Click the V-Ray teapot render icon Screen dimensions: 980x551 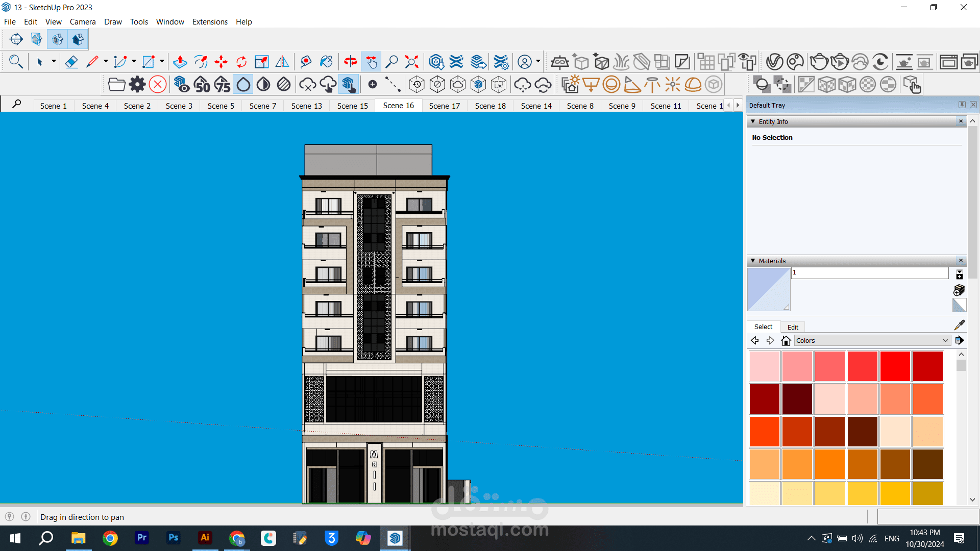(819, 62)
